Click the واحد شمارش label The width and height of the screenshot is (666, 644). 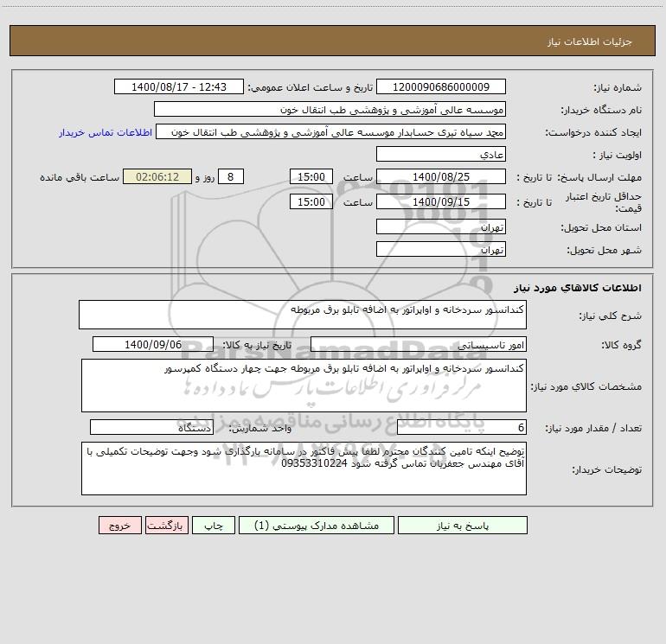click(x=260, y=429)
